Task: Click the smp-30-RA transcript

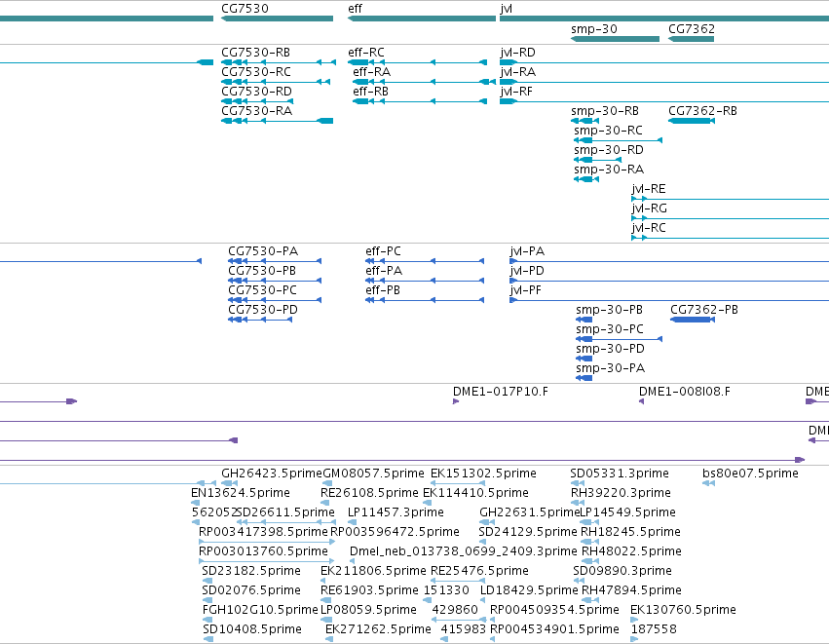Action: coord(586,180)
